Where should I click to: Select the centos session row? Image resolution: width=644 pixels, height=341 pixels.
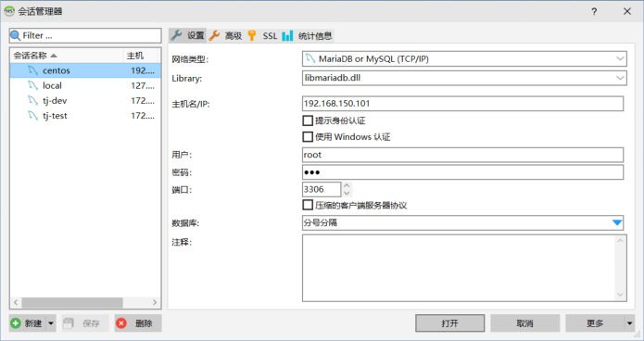coord(85,70)
